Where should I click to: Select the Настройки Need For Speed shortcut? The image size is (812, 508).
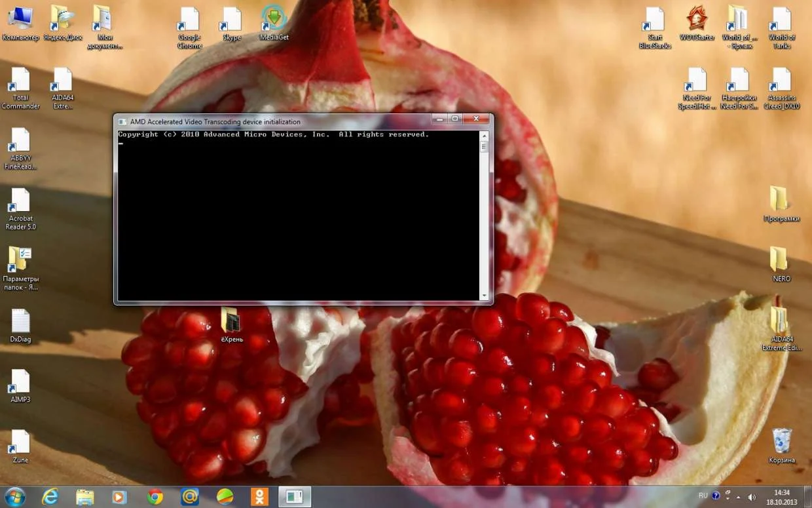(739, 88)
